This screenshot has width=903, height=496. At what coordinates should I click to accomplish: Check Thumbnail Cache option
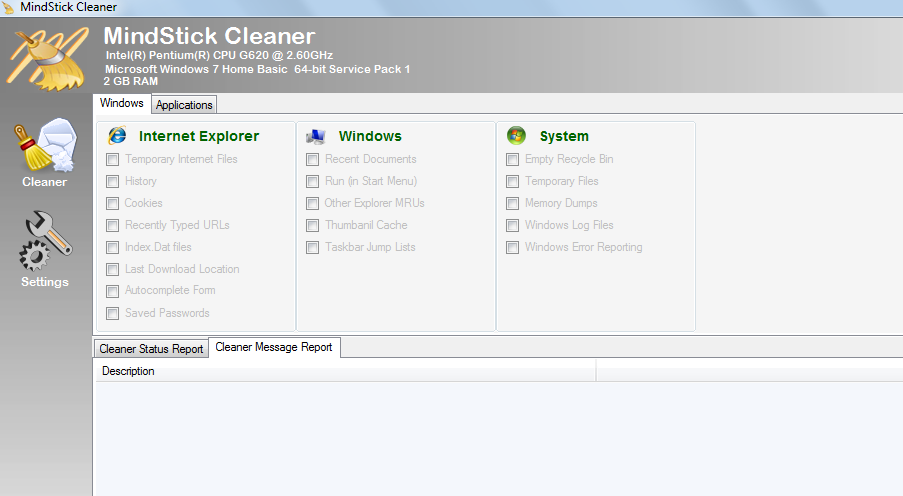coord(312,225)
